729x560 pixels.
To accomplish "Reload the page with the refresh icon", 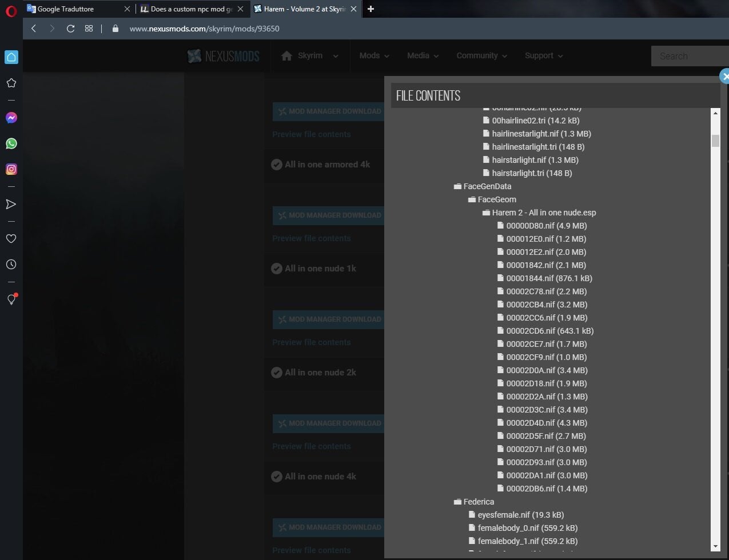I will click(x=70, y=28).
